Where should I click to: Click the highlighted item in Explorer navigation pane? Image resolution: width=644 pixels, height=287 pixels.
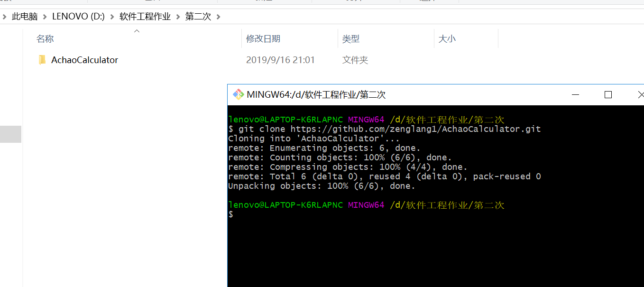point(10,134)
